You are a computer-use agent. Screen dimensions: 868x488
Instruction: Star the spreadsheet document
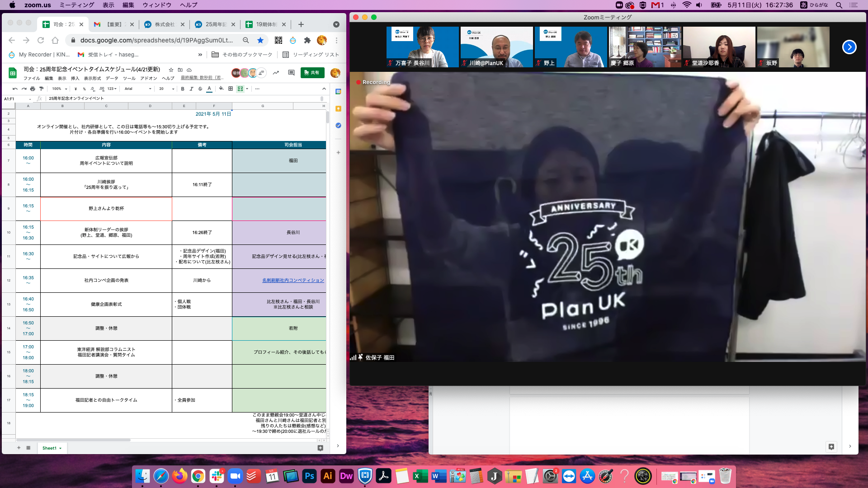[171, 70]
